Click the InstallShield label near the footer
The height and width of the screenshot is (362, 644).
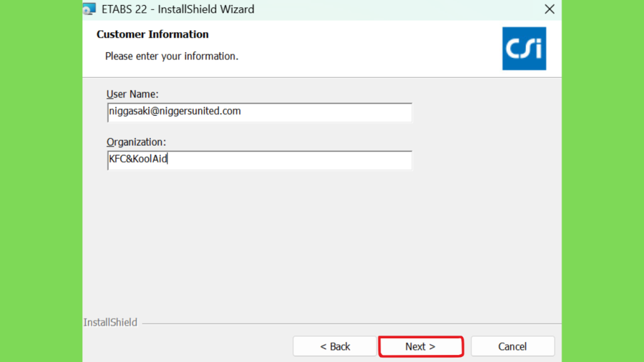coord(110,322)
